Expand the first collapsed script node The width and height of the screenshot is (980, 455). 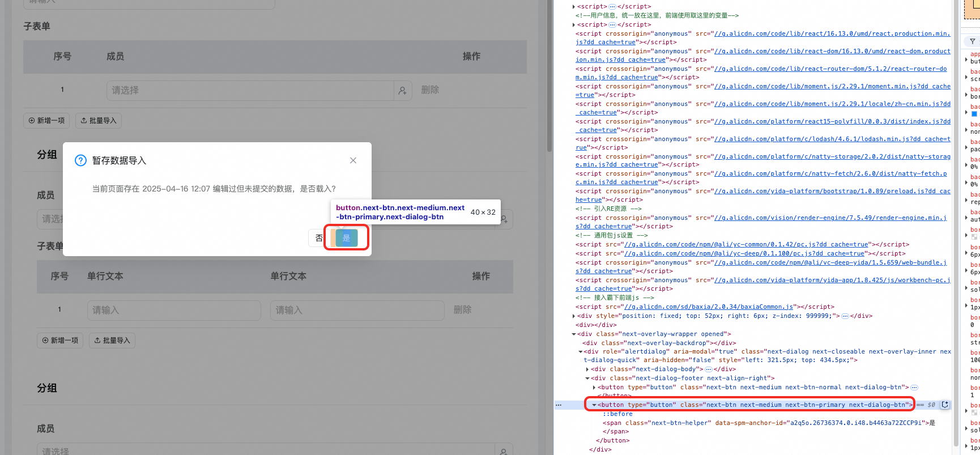(x=573, y=7)
